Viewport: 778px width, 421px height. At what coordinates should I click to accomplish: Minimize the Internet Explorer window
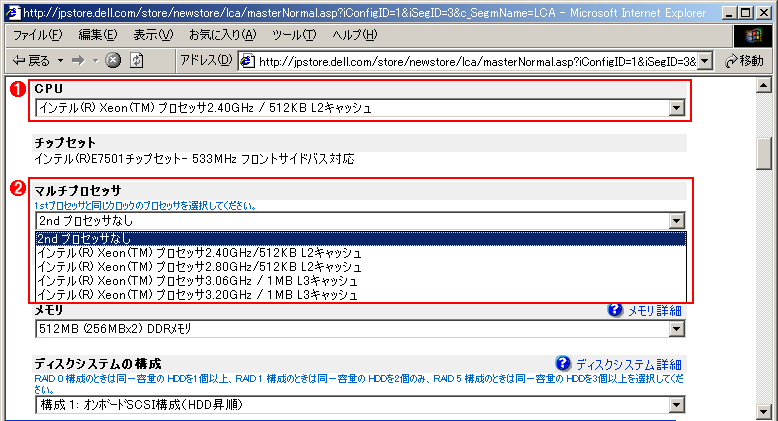pos(728,13)
